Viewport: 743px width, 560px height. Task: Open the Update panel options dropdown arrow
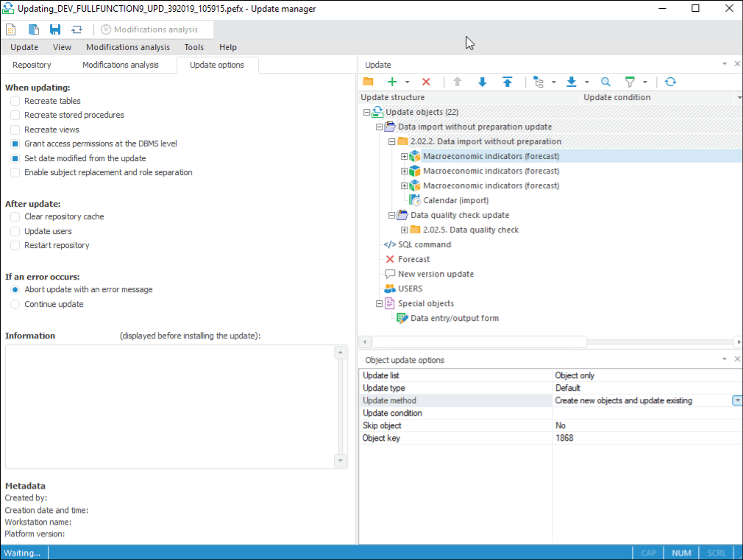pyautogui.click(x=725, y=63)
